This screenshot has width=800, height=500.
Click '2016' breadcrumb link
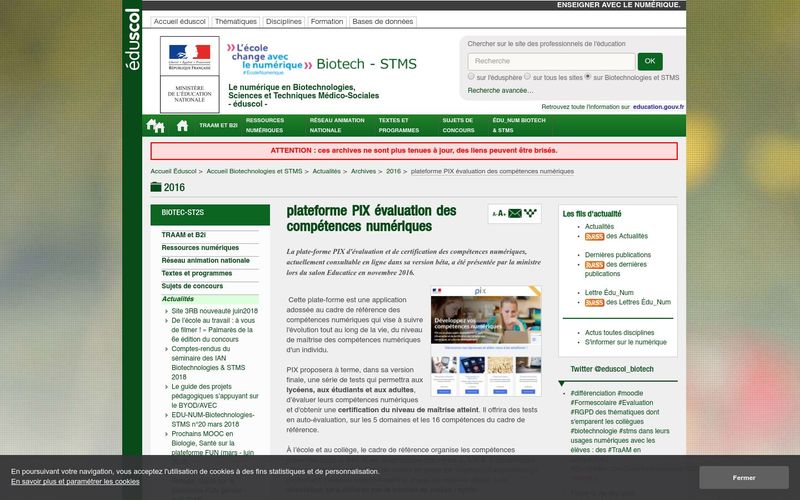pyautogui.click(x=393, y=171)
